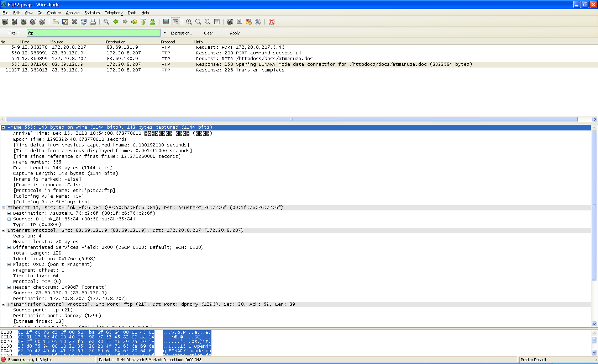Click the Expression... button
This screenshot has height=364, width=598.
pyautogui.click(x=182, y=33)
